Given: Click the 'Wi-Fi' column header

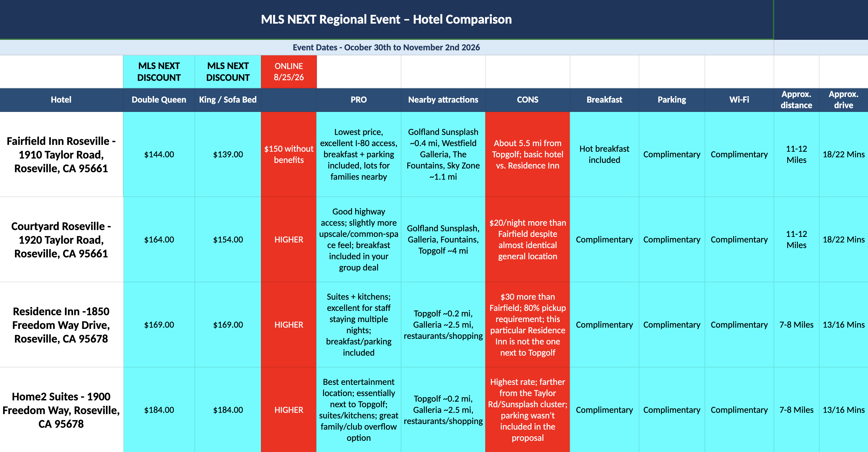Looking at the screenshot, I should click(739, 100).
